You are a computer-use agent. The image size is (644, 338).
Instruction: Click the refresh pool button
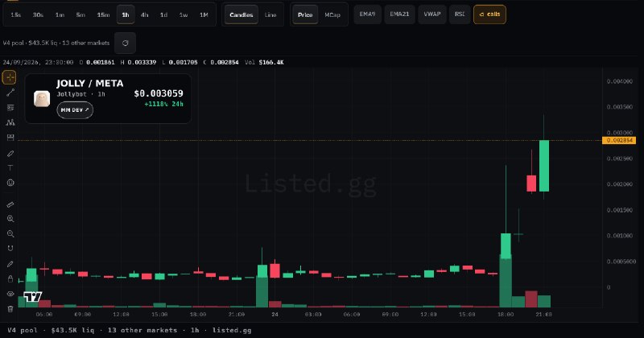(x=126, y=43)
